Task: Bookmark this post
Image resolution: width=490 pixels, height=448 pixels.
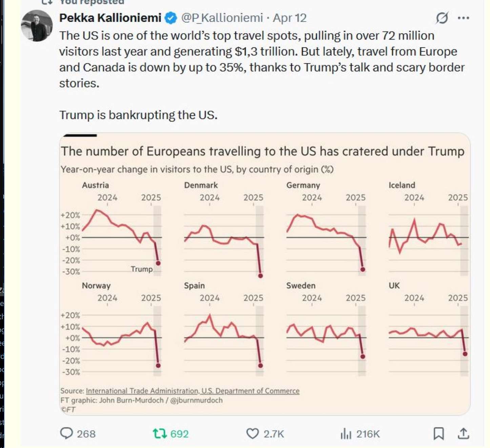Action: [438, 433]
